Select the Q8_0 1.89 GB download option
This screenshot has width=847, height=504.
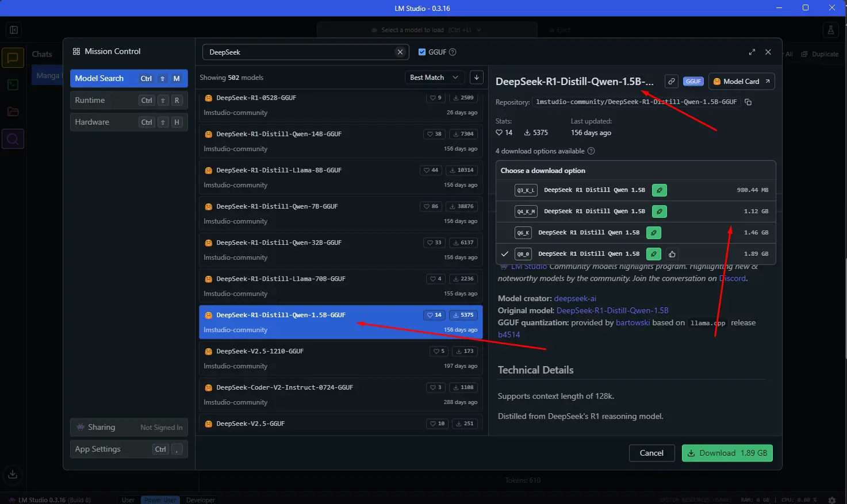pos(635,254)
